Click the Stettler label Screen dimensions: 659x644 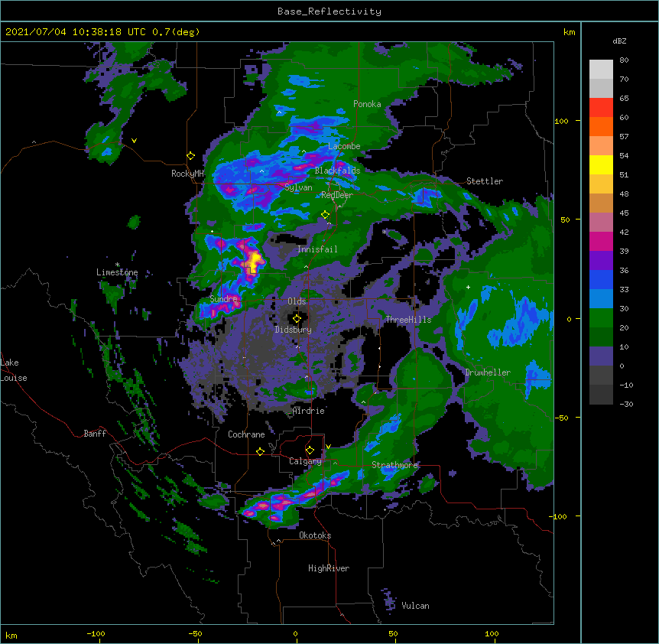(x=485, y=181)
